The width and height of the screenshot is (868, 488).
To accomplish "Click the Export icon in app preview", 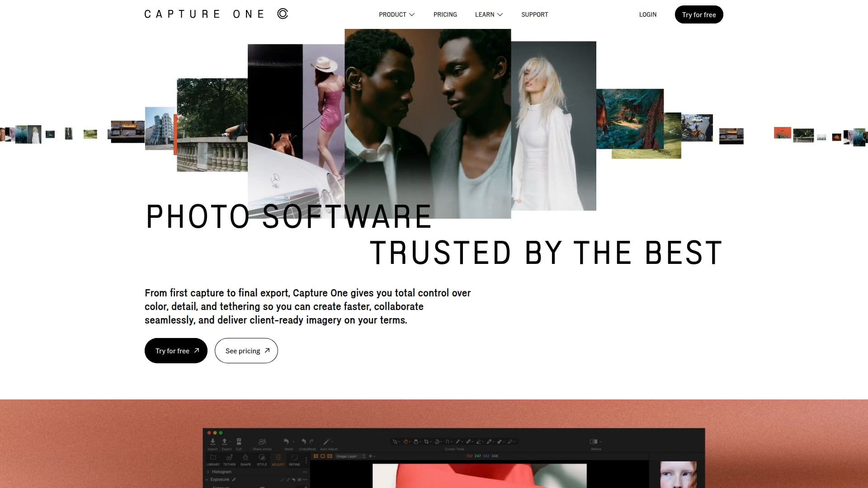I will click(x=225, y=441).
